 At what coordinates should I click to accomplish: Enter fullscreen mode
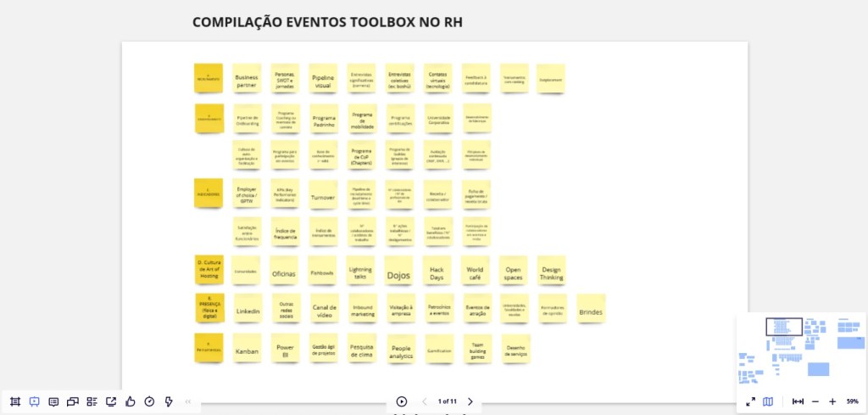pyautogui.click(x=751, y=401)
